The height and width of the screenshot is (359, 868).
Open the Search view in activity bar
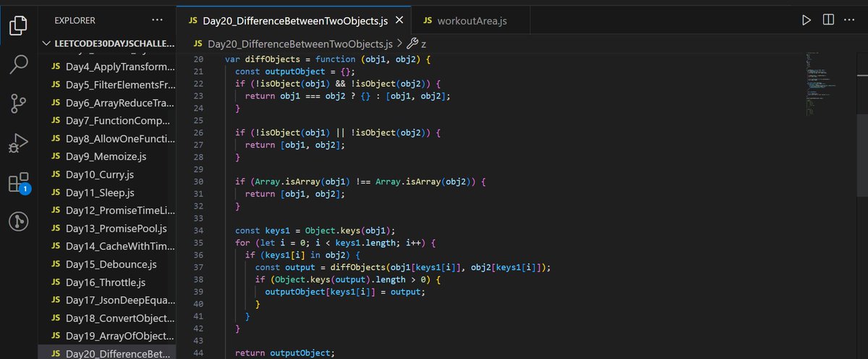point(18,65)
